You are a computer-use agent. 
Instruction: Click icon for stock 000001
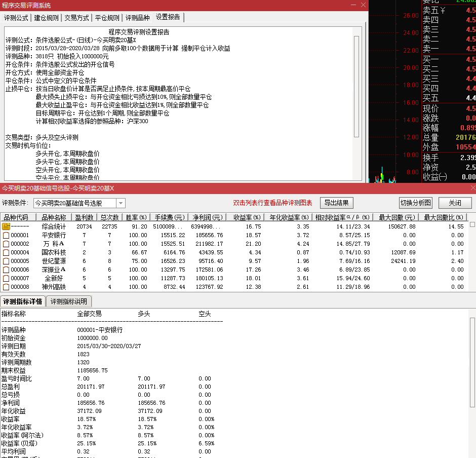point(6,235)
